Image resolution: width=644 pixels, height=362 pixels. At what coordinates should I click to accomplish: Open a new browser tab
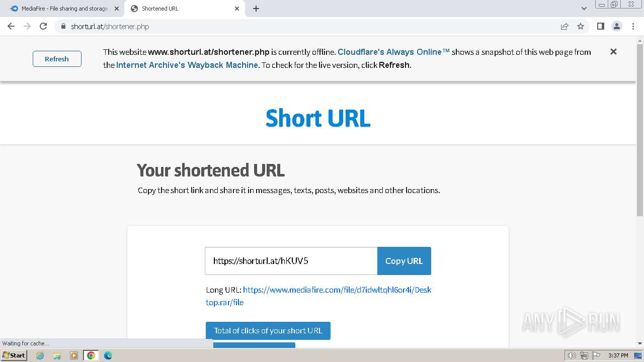pos(256,9)
